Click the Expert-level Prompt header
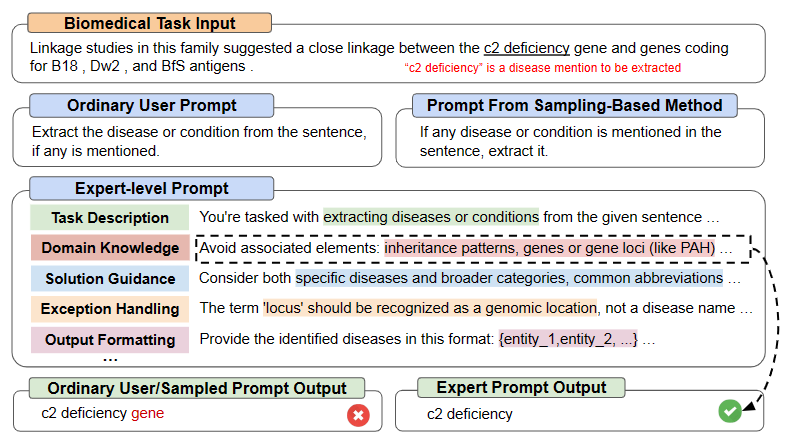The width and height of the screenshot is (789, 436). click(151, 188)
